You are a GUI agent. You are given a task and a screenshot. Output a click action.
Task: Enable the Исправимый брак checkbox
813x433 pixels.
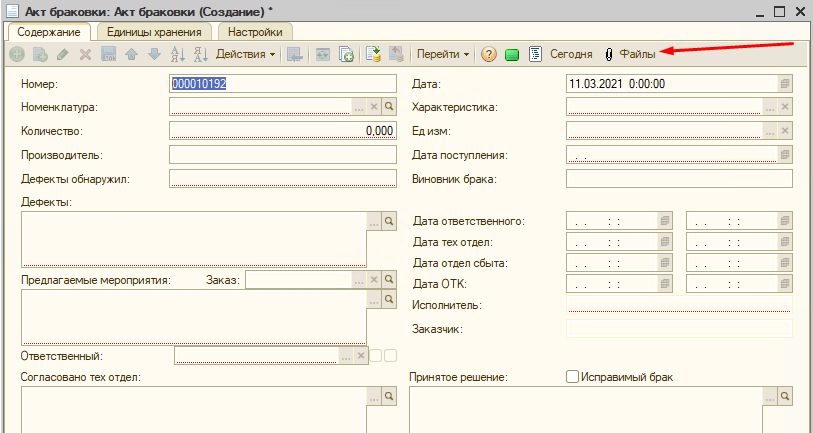click(572, 377)
